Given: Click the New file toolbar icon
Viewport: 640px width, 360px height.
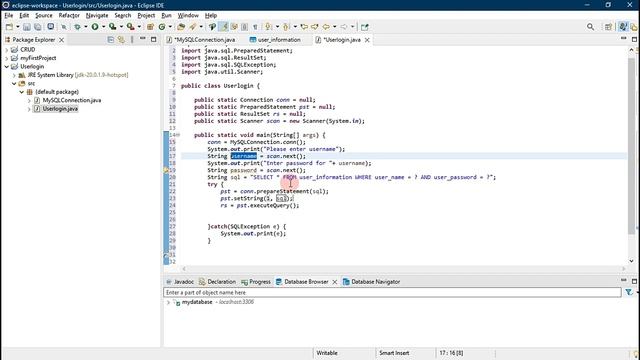Looking at the screenshot, I should 9,27.
